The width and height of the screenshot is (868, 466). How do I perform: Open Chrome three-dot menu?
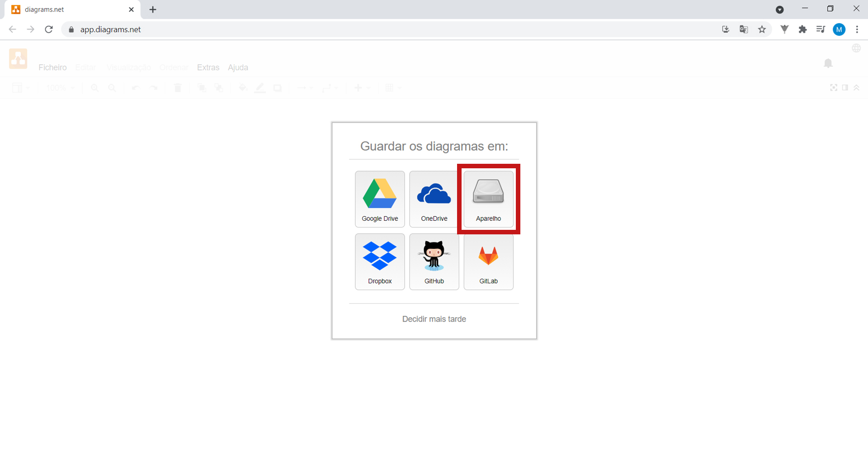point(857,29)
